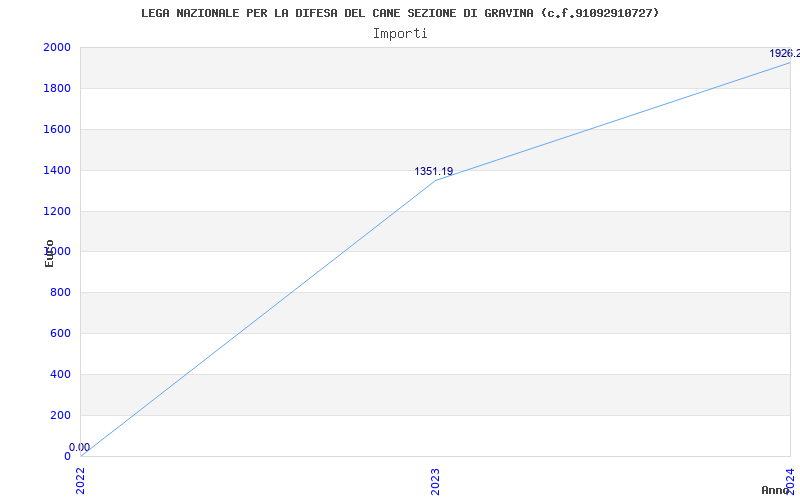
Task: Click the 200 value on the y-axis
Action: click(x=60, y=415)
